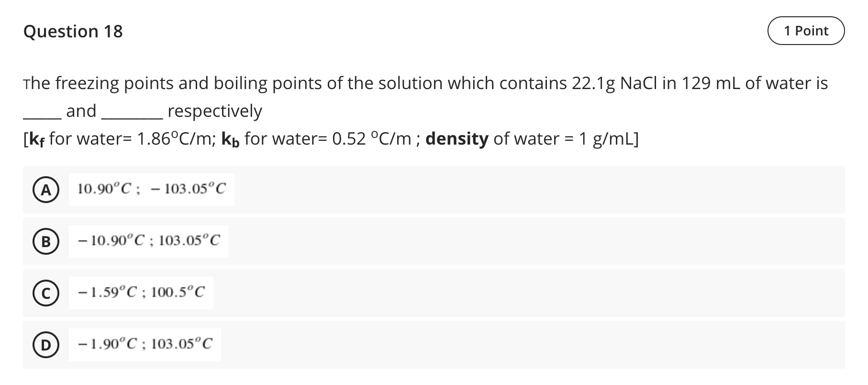Click the hint line with 1.86°C/m

[x=330, y=139]
